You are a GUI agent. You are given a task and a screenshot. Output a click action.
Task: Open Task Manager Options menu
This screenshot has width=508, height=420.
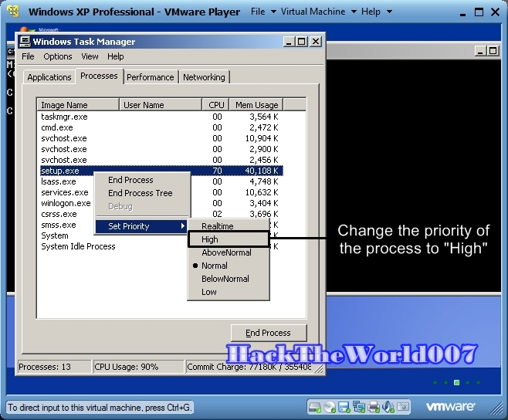58,56
